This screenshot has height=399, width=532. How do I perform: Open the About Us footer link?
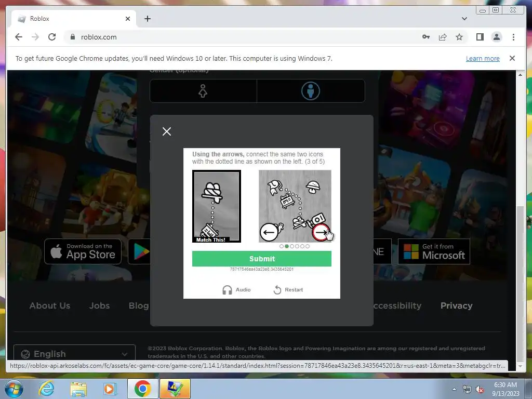click(50, 305)
